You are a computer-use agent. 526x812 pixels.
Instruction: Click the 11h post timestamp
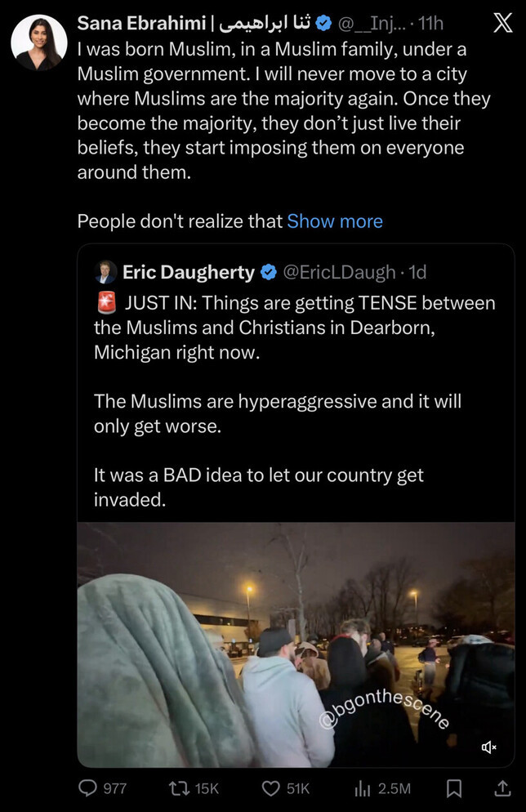pos(430,24)
